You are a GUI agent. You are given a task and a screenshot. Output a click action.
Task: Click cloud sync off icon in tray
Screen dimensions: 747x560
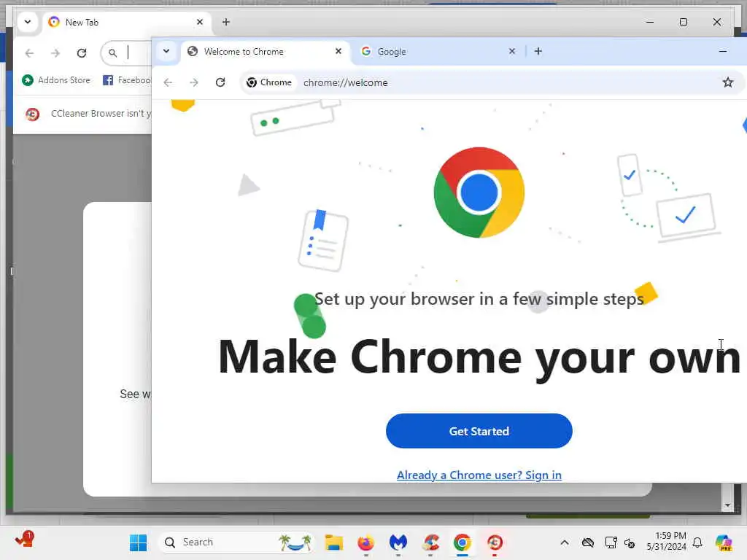(x=588, y=542)
